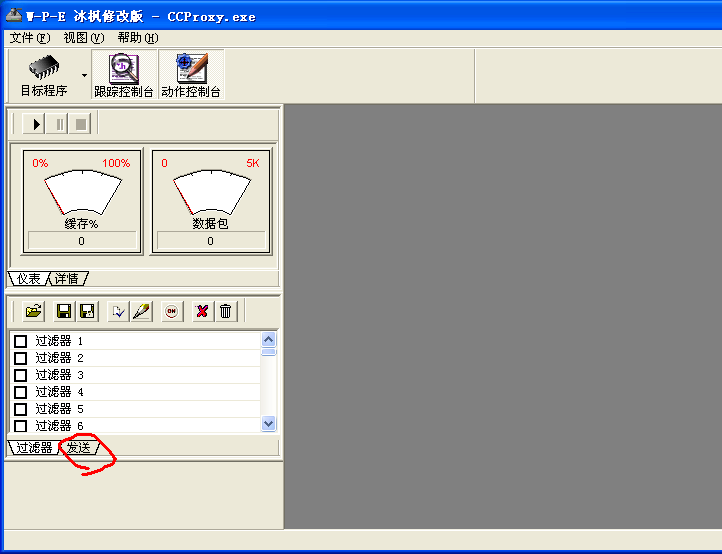722x554 pixels.
Task: Click the 数据包 value field showing 0
Action: [x=211, y=241]
